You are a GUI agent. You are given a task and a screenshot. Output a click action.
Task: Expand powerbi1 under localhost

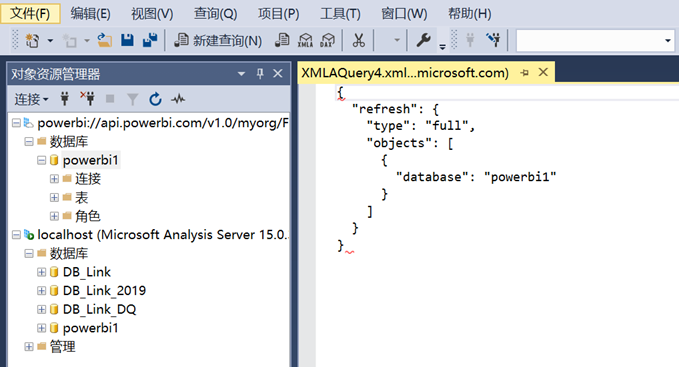41,328
